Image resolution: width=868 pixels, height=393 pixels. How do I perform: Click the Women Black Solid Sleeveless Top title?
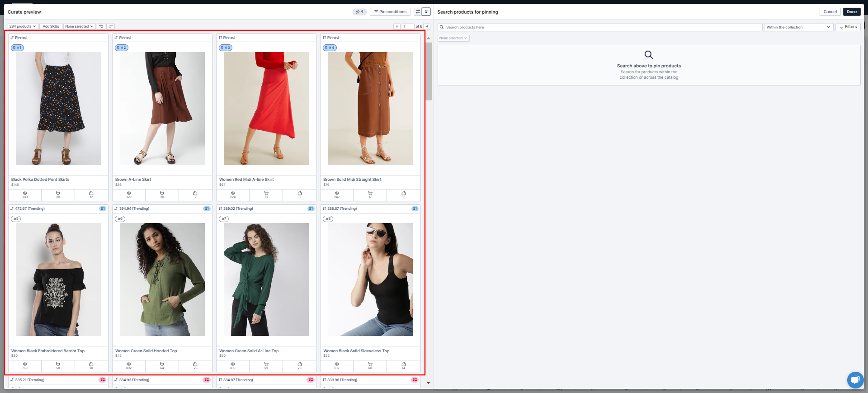pos(356,351)
